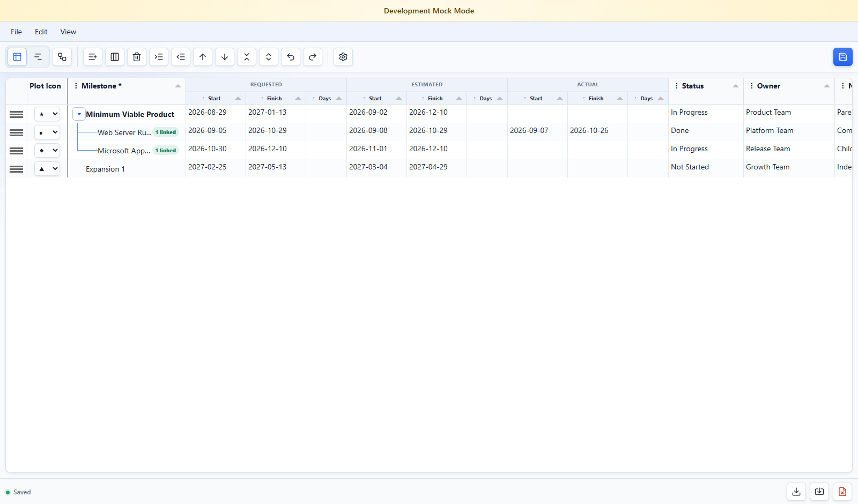Select the Expansion 1 milestone
The width and height of the screenshot is (858, 504).
coord(105,169)
